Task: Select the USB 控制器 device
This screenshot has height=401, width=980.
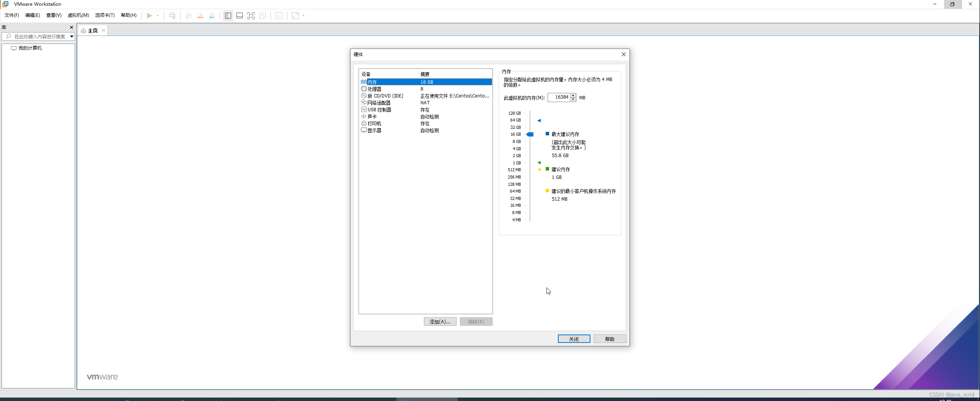Action: pyautogui.click(x=379, y=109)
